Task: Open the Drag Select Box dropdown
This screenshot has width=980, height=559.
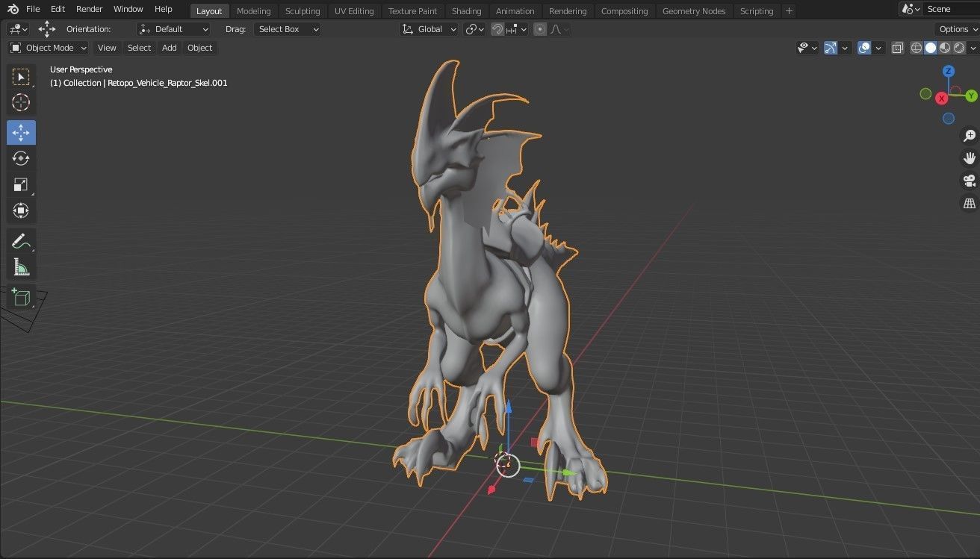Action: pyautogui.click(x=288, y=29)
